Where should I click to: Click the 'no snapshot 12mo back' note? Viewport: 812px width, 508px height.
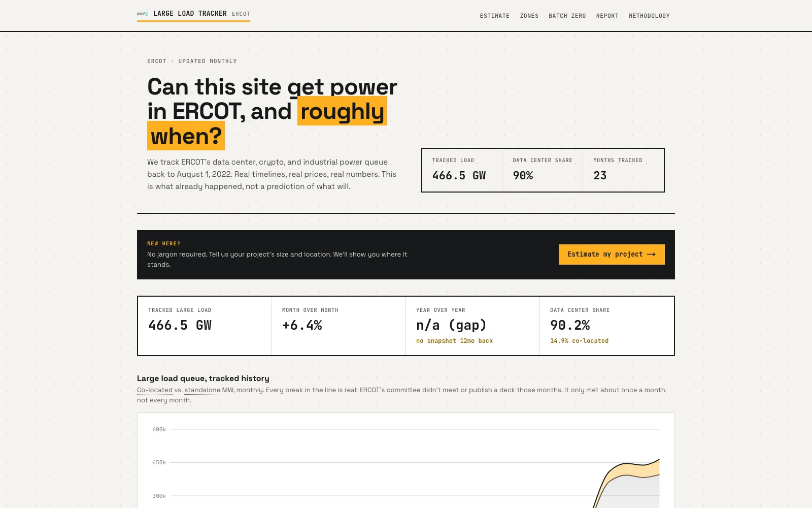click(454, 341)
